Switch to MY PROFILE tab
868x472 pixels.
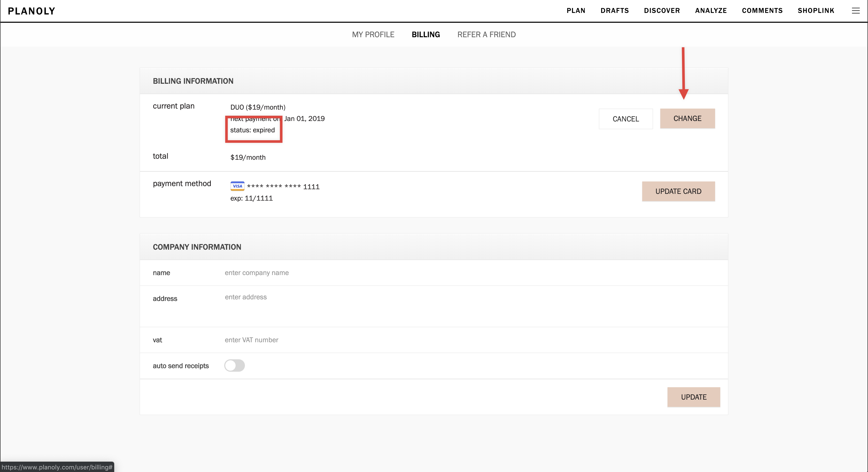click(x=373, y=34)
